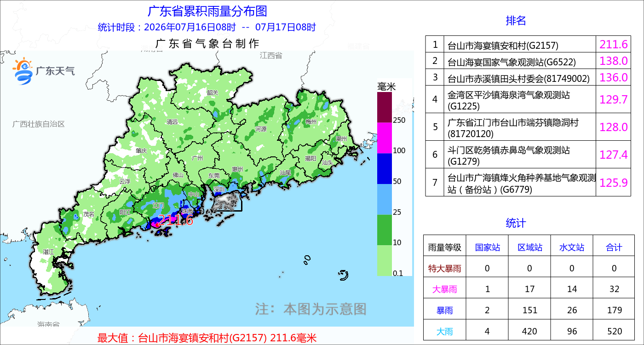Screen dimensions: 644x345
Task: Click the 区域站 column header
Action: (530, 247)
